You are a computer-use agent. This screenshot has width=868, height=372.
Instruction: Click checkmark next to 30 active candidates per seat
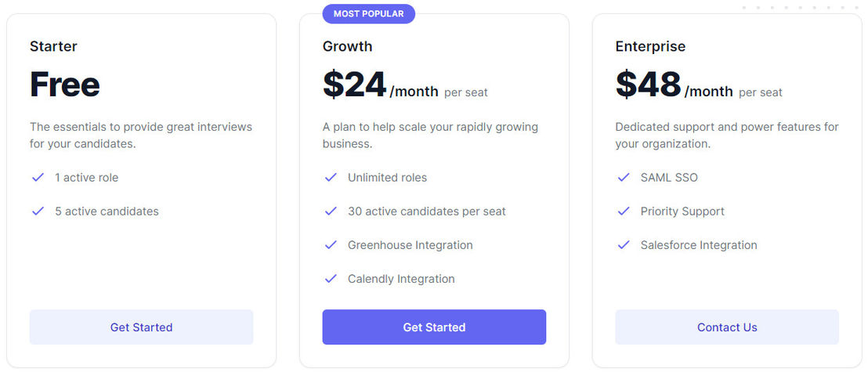[x=331, y=211]
